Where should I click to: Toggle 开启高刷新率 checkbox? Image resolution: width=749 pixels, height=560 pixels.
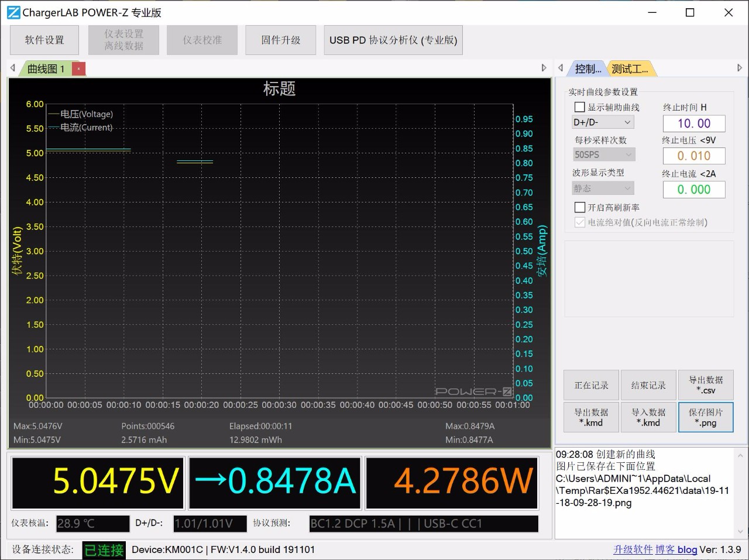pos(580,207)
